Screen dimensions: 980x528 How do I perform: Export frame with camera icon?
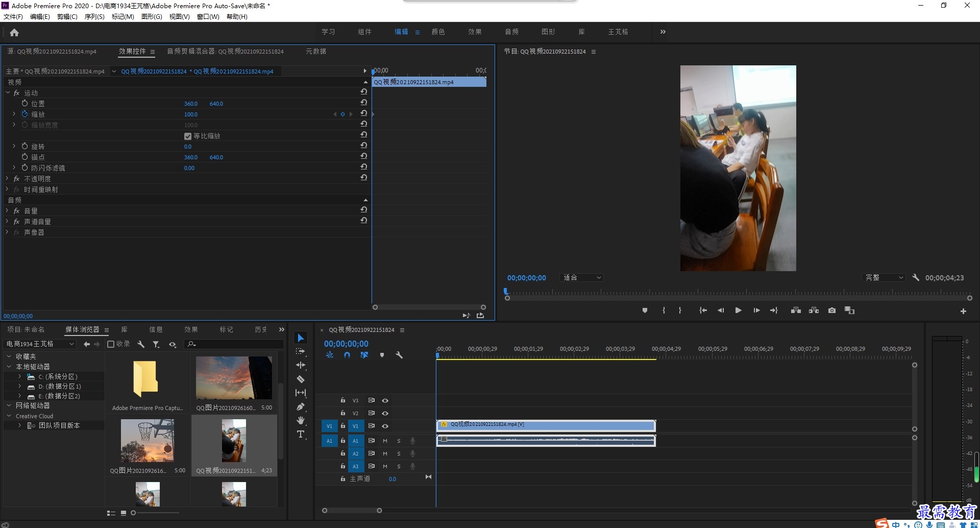pyautogui.click(x=832, y=310)
